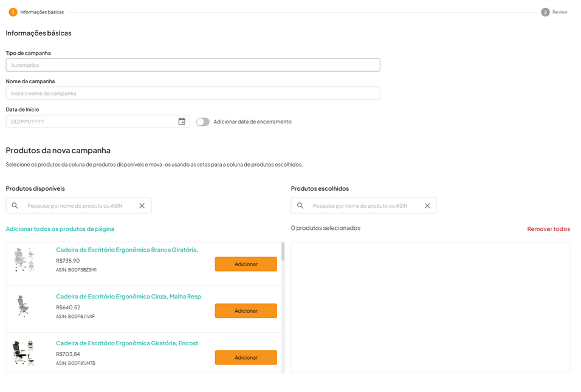
Task: Click the Remover todos link
Action: point(548,229)
